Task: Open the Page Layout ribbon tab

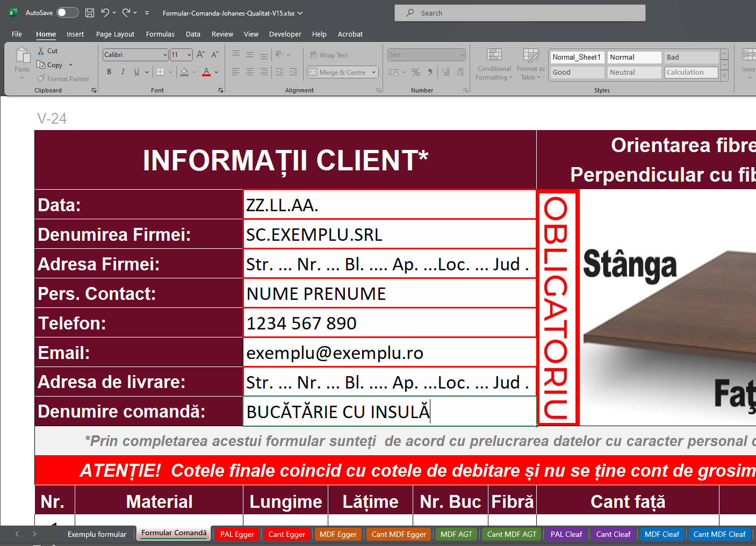Action: click(x=115, y=34)
